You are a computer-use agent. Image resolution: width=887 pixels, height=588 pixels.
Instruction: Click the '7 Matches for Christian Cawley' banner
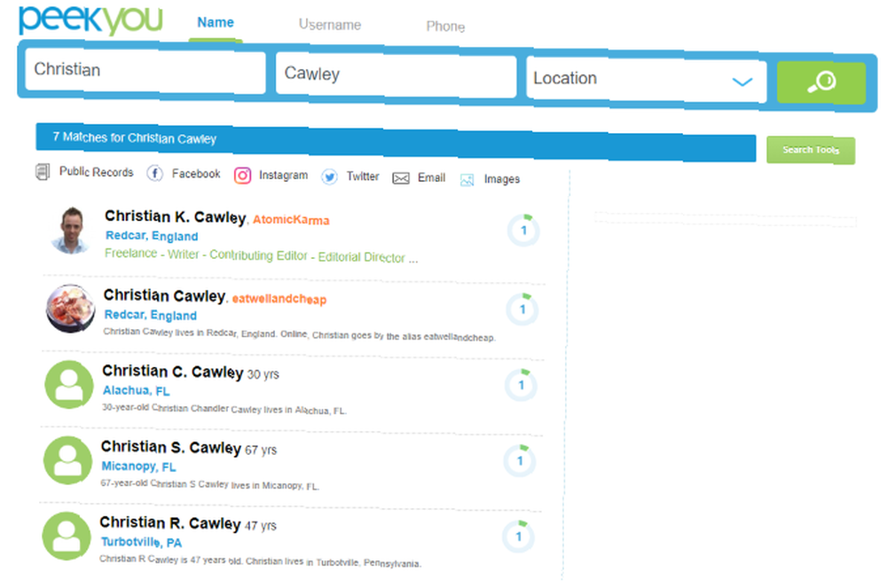[396, 143]
